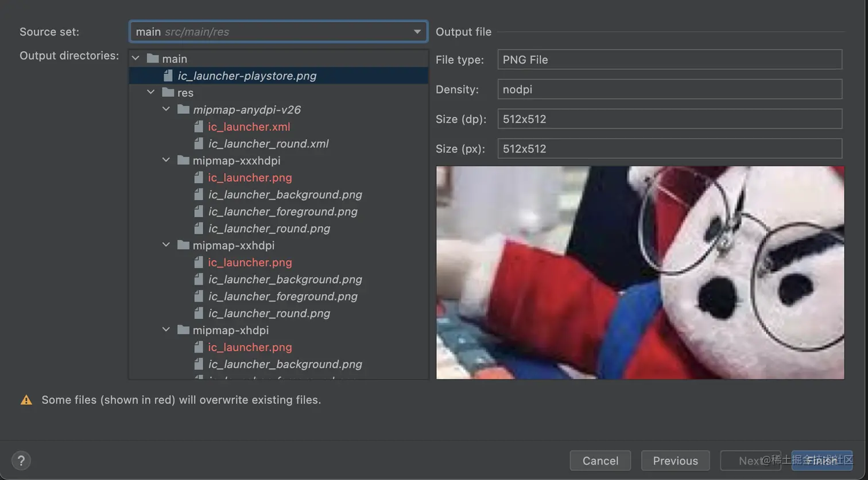Select ic_launcher_background.png under mipmap-xxhdpi

coord(285,279)
